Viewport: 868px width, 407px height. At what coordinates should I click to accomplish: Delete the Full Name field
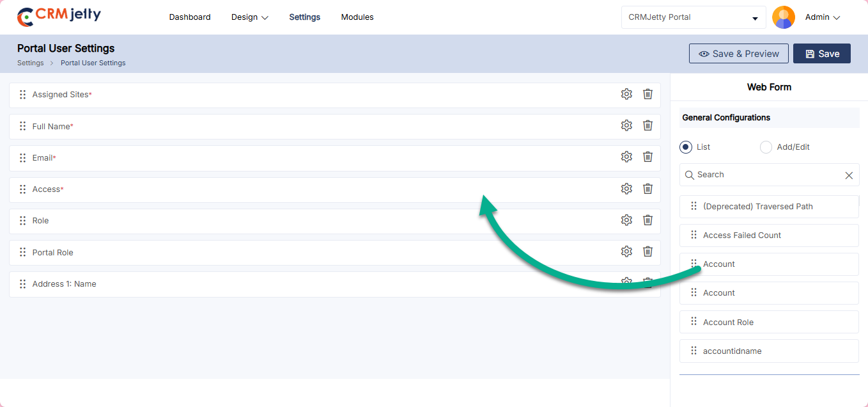[647, 125]
